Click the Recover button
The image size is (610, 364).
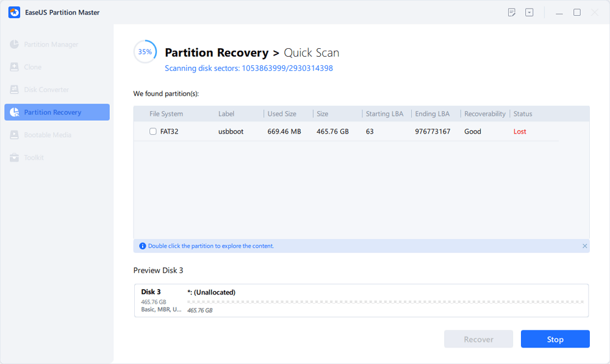coord(478,339)
